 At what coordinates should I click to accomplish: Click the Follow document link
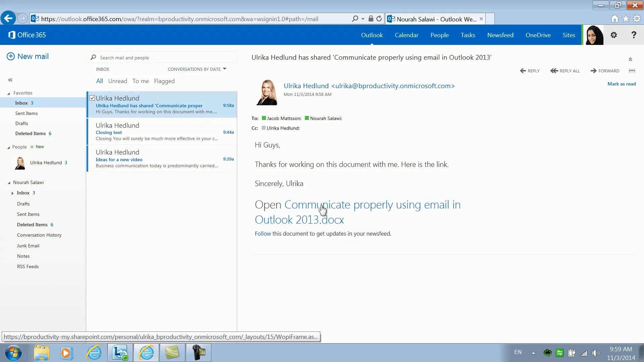pyautogui.click(x=263, y=234)
